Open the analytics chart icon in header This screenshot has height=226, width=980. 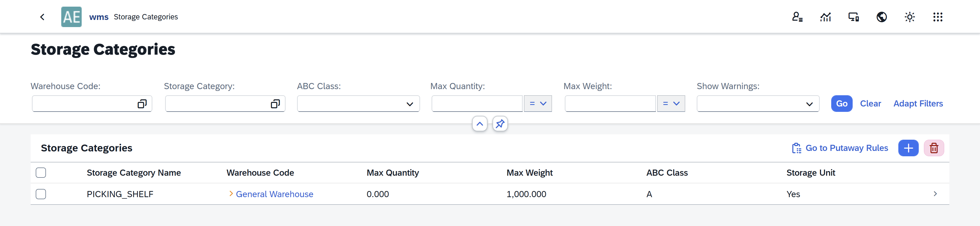pyautogui.click(x=825, y=17)
